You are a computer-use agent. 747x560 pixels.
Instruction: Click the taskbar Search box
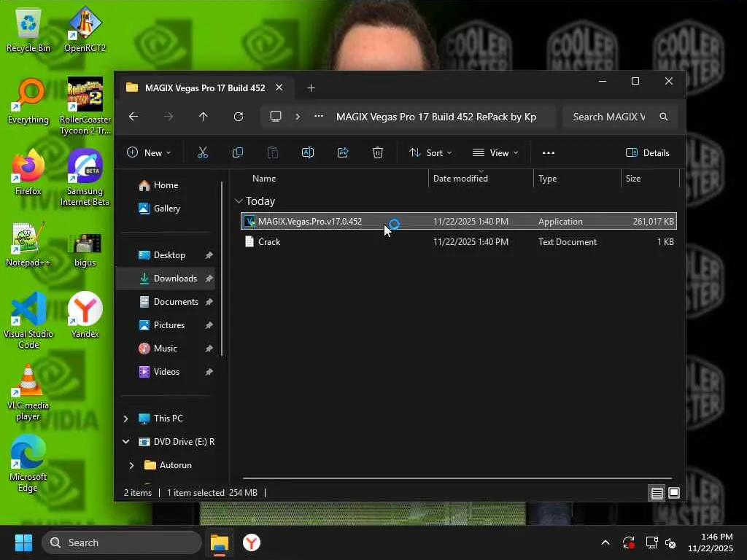pos(122,542)
